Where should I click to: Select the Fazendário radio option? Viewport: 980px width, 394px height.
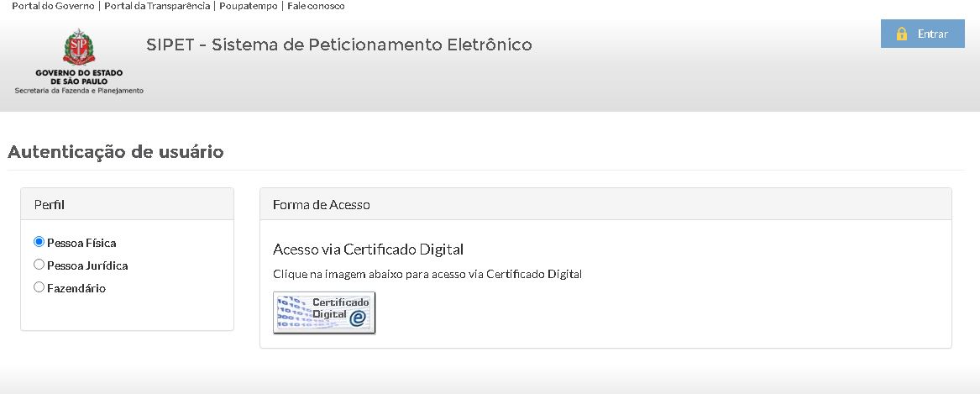(x=39, y=287)
